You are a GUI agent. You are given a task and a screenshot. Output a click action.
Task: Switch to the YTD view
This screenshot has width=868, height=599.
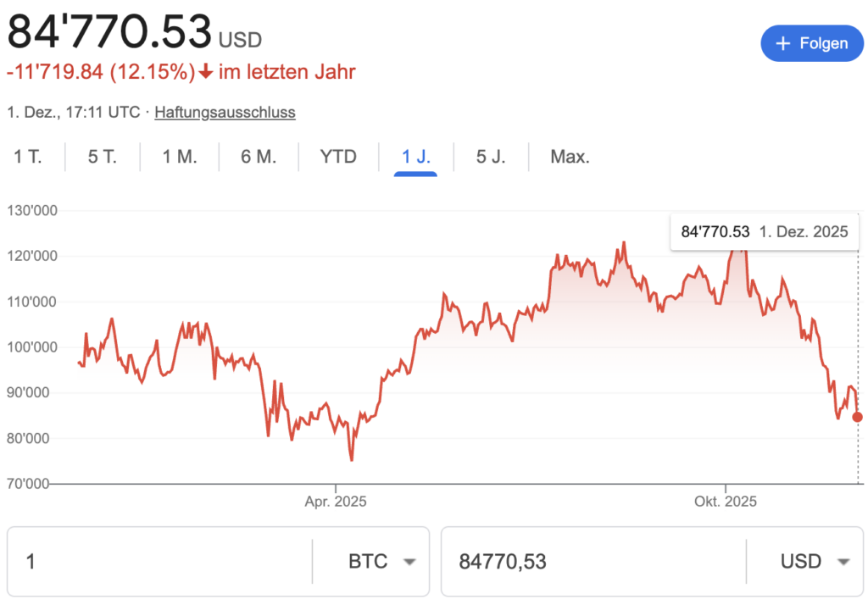(338, 157)
